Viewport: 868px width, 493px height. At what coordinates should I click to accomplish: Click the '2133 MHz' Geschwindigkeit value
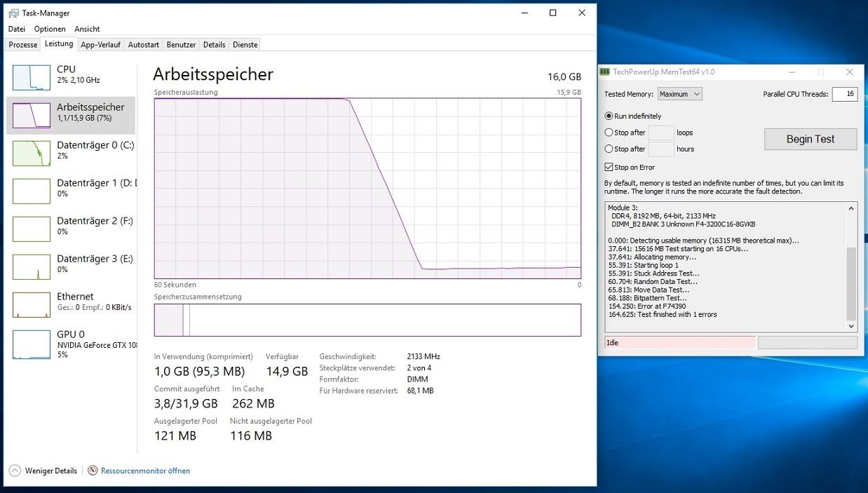pos(423,356)
